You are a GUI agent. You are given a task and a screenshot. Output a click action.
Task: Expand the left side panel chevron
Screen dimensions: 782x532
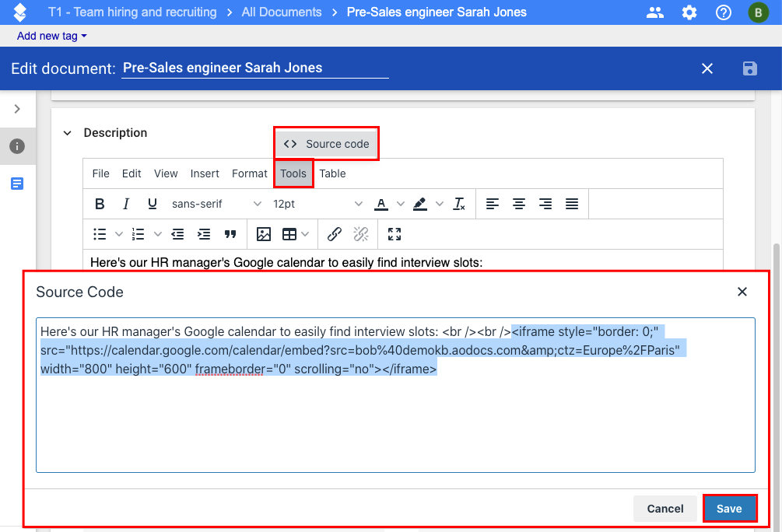pyautogui.click(x=17, y=109)
